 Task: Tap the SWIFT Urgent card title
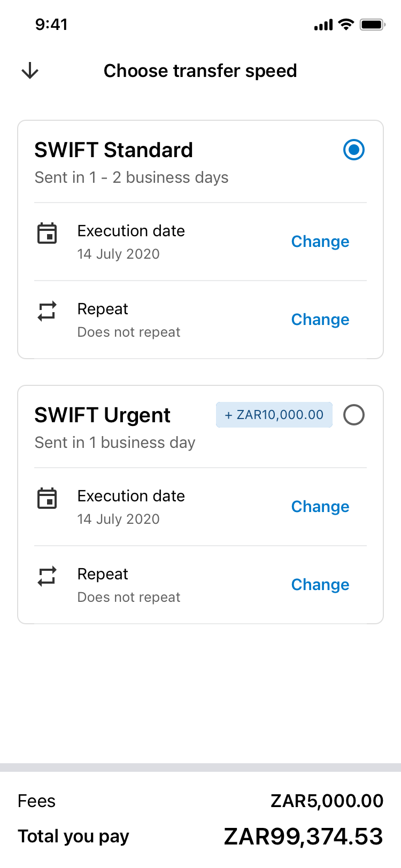click(102, 415)
